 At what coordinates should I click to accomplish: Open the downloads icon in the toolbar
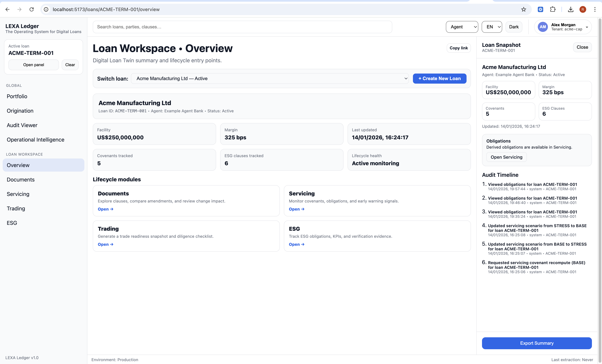coord(571,9)
